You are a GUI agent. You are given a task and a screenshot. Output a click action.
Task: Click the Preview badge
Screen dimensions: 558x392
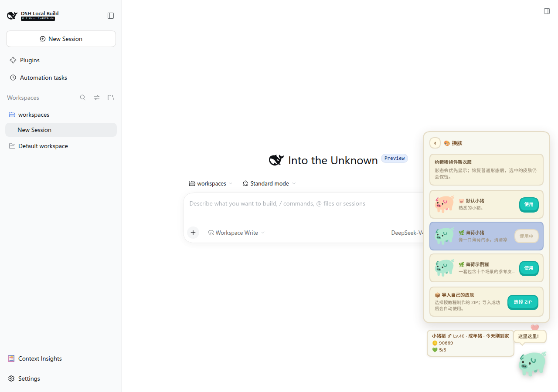click(395, 158)
